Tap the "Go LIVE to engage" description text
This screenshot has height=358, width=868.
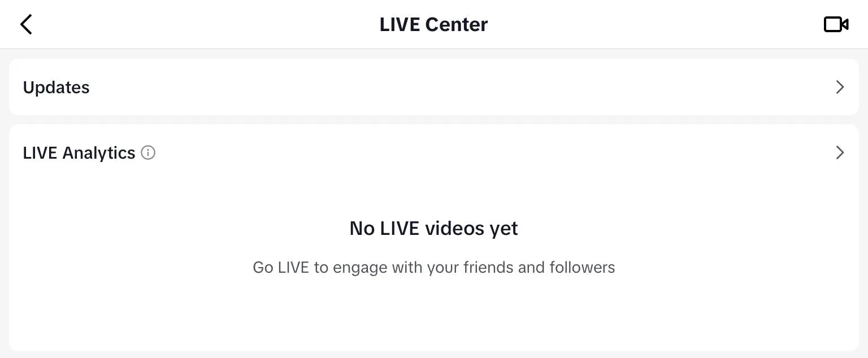coord(433,267)
